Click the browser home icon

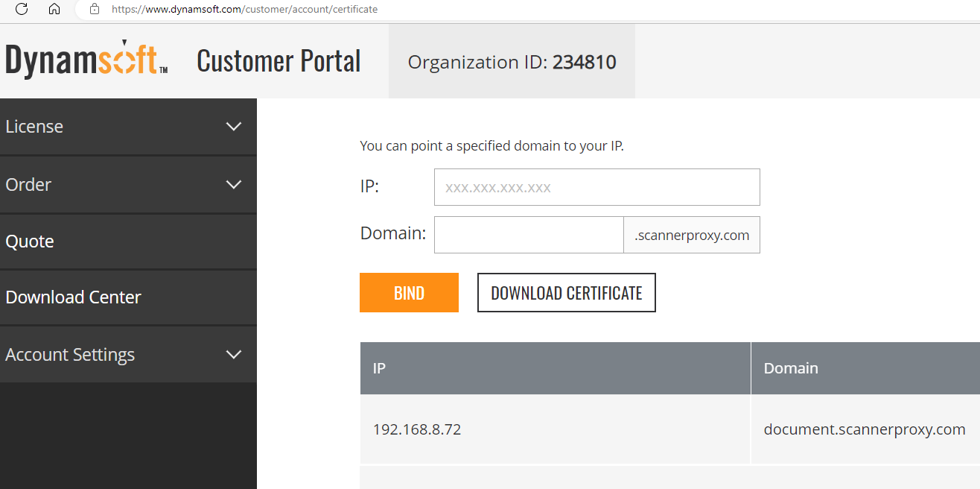point(54,9)
